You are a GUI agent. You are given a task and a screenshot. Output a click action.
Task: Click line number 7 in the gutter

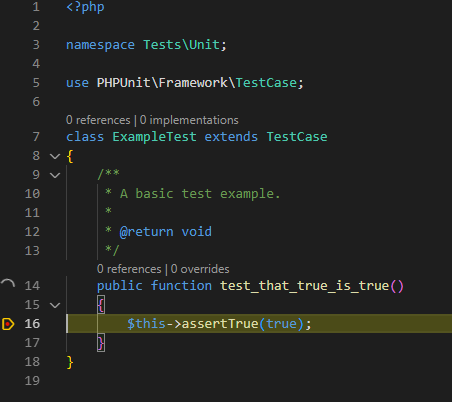click(x=36, y=137)
